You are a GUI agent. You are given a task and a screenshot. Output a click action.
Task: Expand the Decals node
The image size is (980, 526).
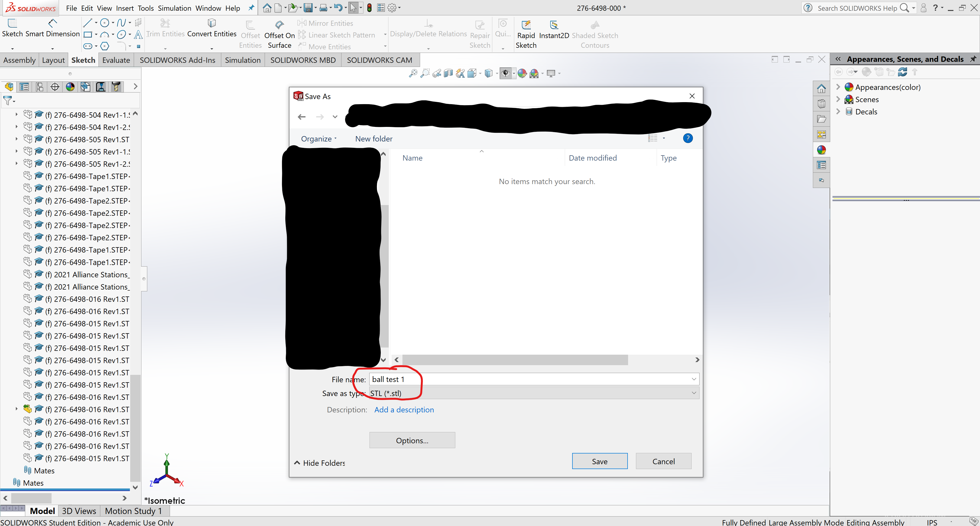[838, 111]
